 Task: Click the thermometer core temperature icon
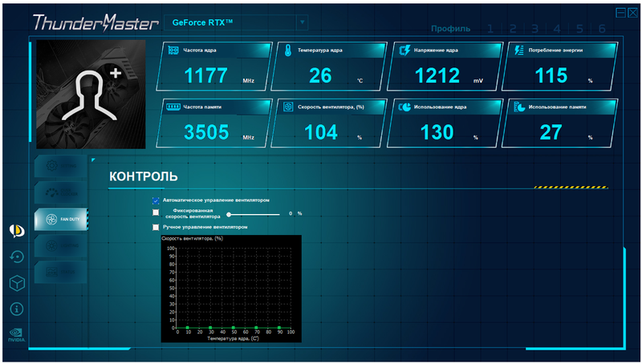(288, 51)
